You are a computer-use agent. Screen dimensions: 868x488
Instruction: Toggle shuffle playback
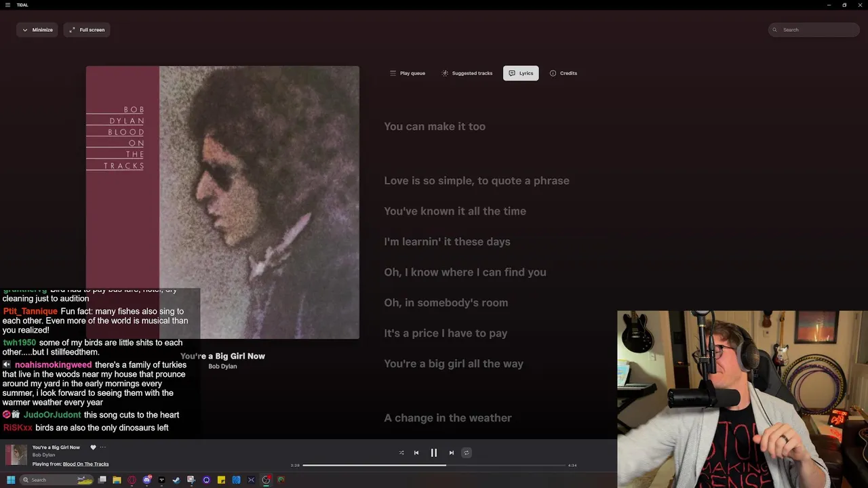point(401,453)
